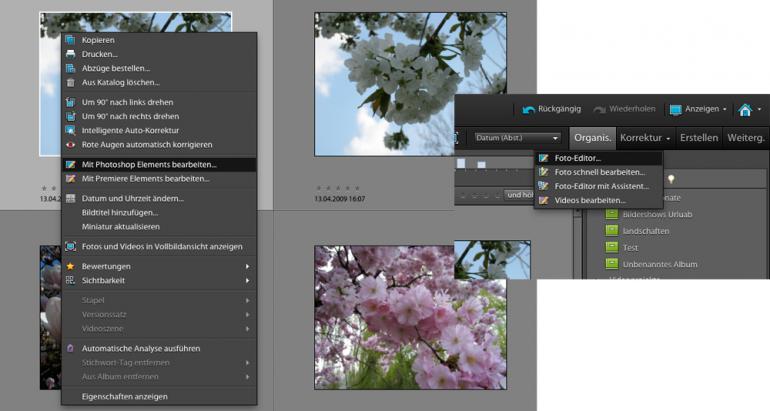Click the star icon beside Bewertungen
The image size is (770, 411).
click(70, 266)
